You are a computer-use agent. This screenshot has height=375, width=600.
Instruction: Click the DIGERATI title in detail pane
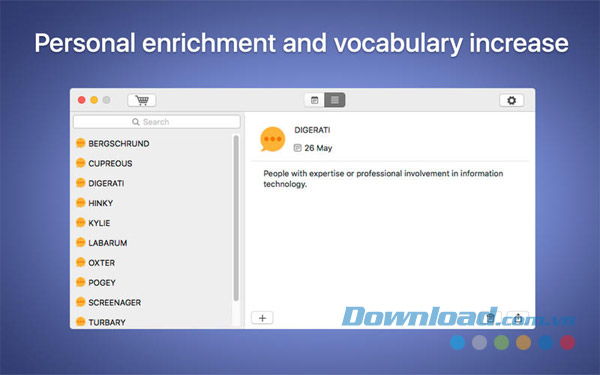point(312,130)
